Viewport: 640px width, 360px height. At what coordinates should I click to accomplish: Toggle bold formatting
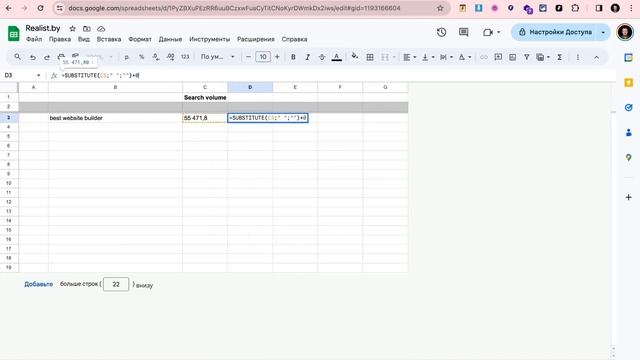(293, 57)
